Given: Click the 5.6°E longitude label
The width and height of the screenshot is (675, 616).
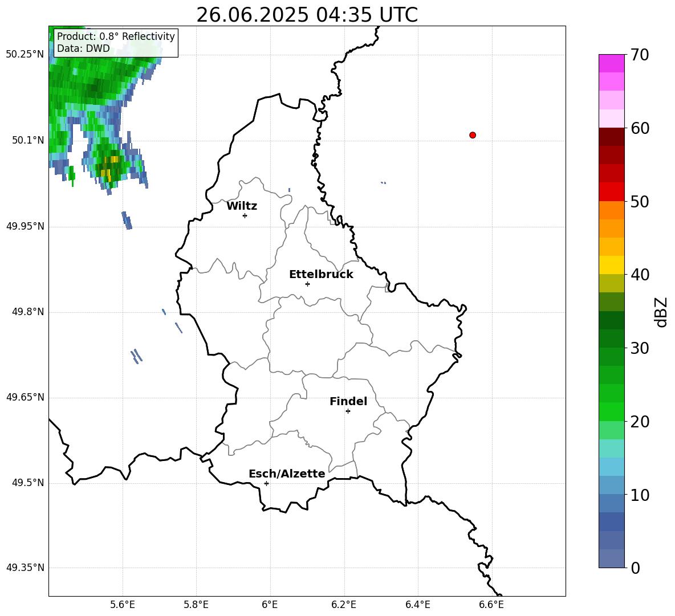Looking at the screenshot, I should point(123,605).
